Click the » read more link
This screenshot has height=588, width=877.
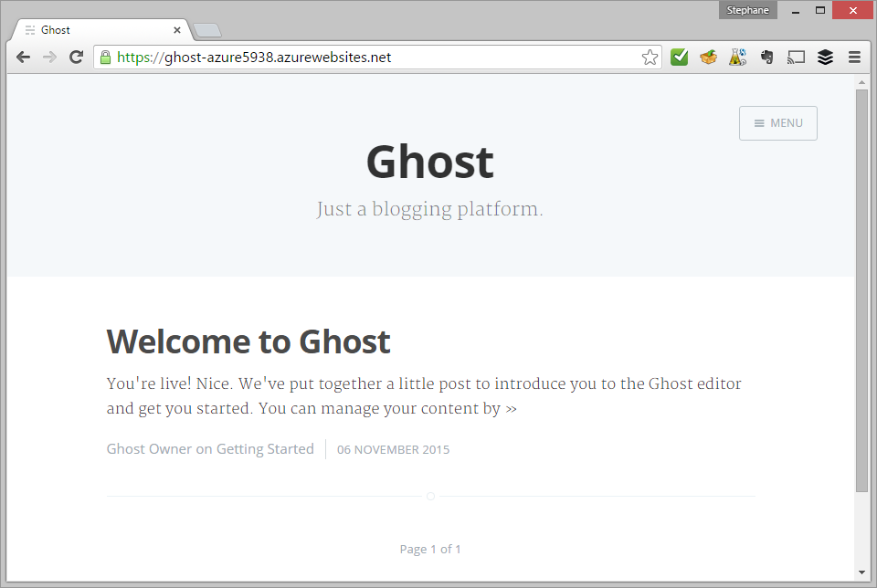point(512,409)
